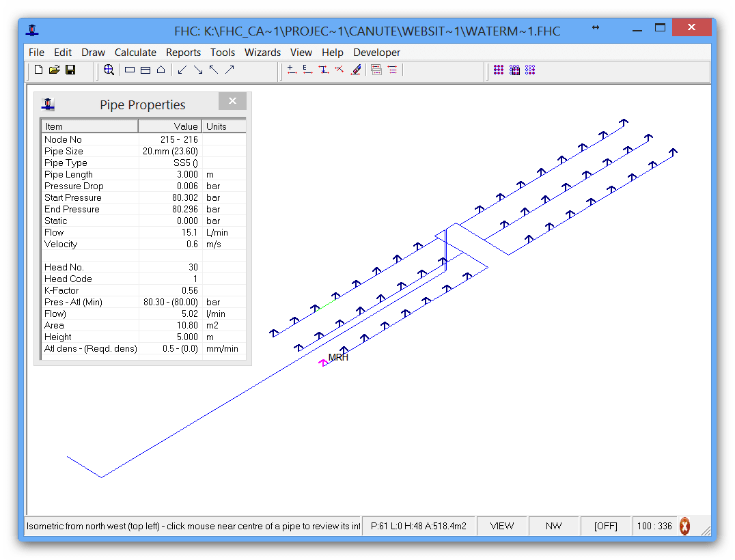
Task: Click the Value column header
Action: pos(171,126)
